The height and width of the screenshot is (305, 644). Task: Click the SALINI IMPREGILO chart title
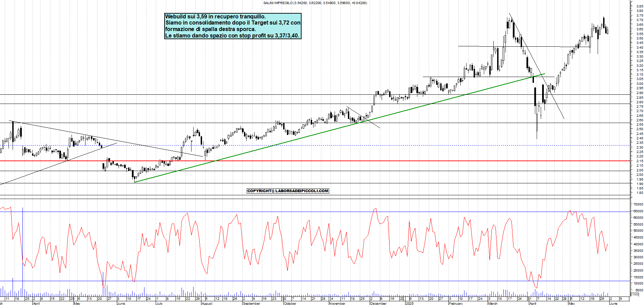point(315,3)
